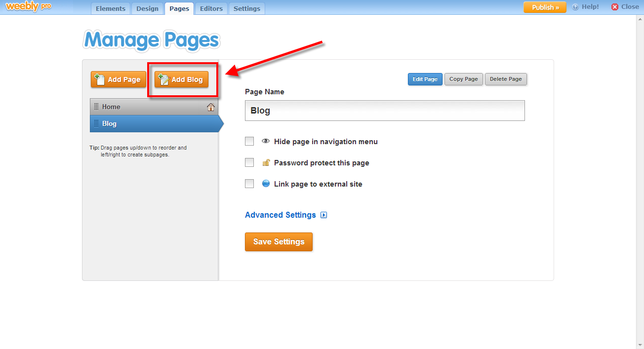The width and height of the screenshot is (644, 349).
Task: Click the Copy Page button
Action: click(x=463, y=79)
